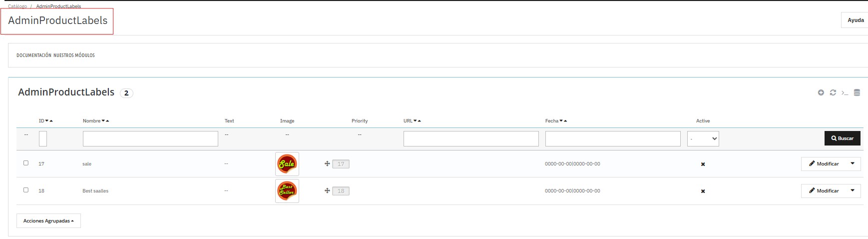Image resolution: width=868 pixels, height=239 pixels.
Task: Open the Active filter dropdown
Action: click(x=703, y=138)
